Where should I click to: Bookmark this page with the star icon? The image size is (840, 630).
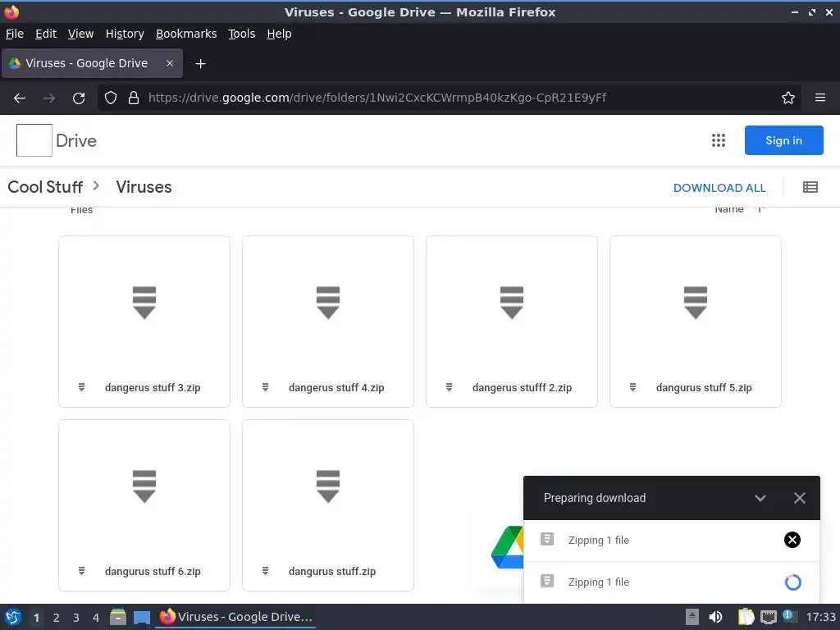tap(787, 98)
